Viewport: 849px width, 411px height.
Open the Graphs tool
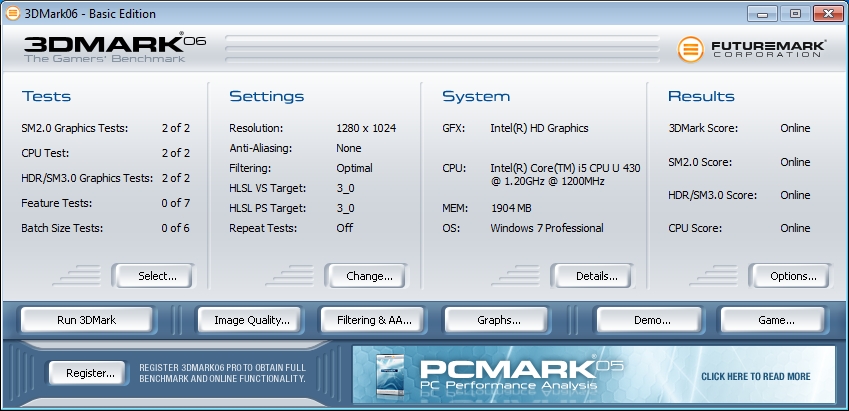point(498,320)
